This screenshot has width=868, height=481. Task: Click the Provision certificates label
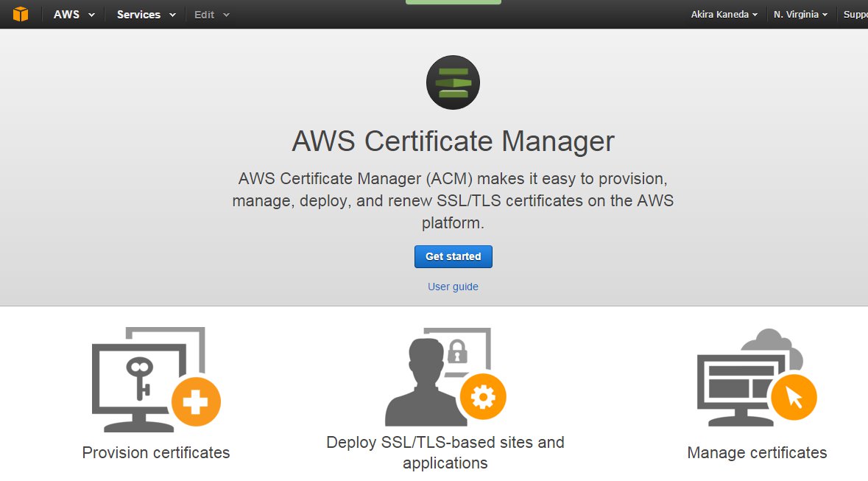click(156, 452)
